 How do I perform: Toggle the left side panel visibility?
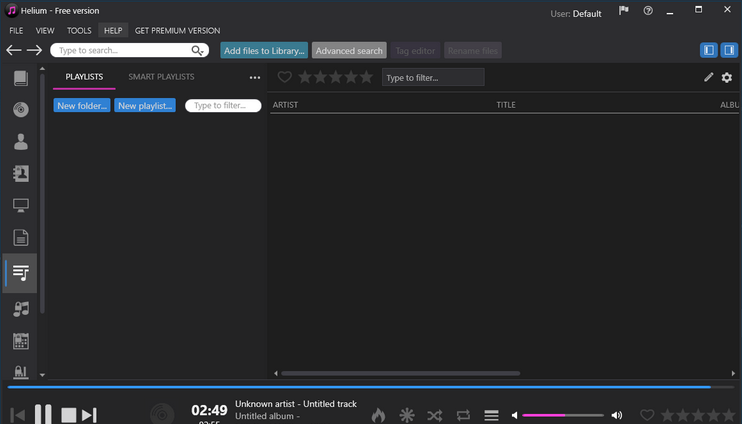(709, 50)
